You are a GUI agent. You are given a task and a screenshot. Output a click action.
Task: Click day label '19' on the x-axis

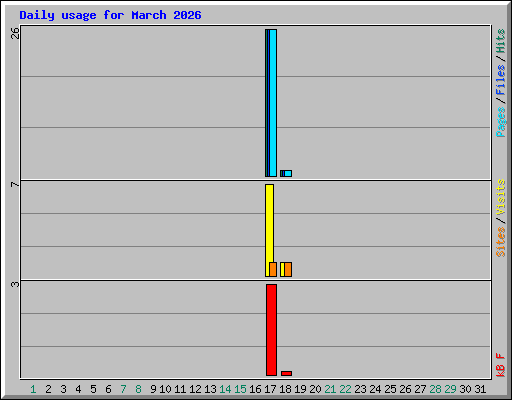tap(300, 389)
